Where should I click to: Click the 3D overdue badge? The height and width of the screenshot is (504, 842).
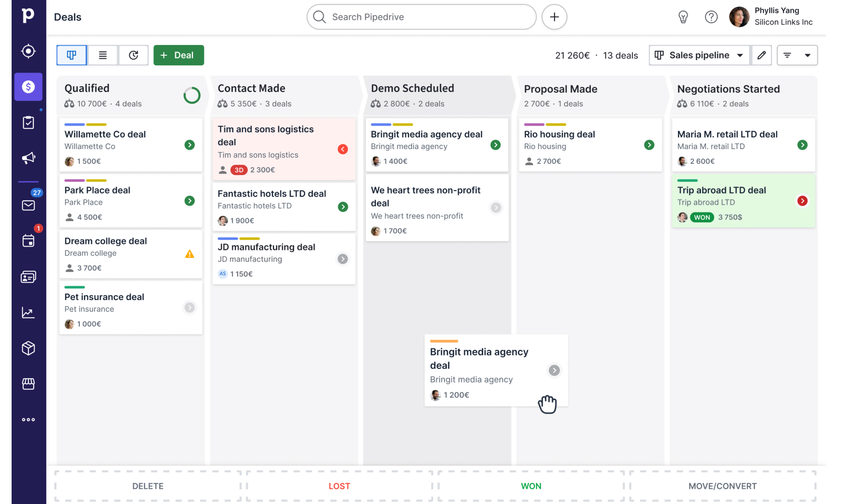(239, 170)
